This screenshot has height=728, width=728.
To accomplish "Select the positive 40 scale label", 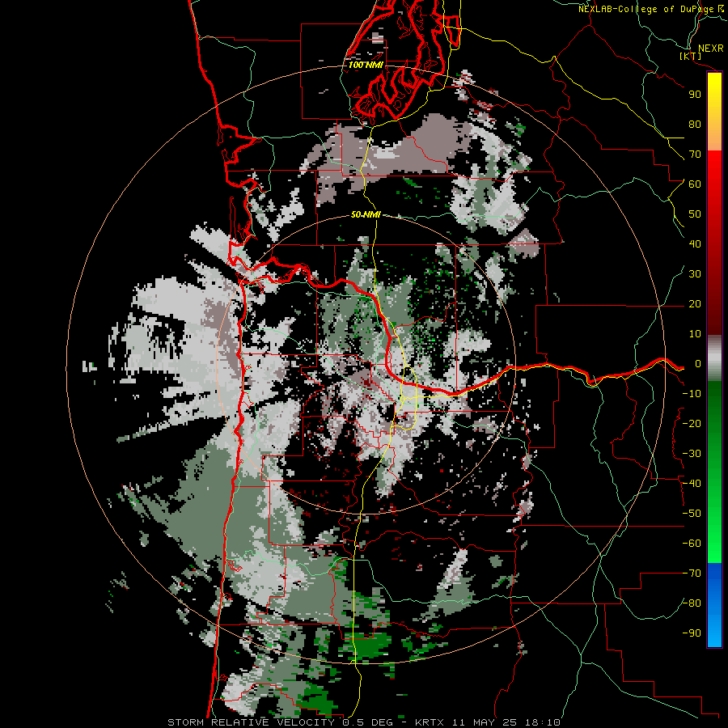I will [x=695, y=243].
